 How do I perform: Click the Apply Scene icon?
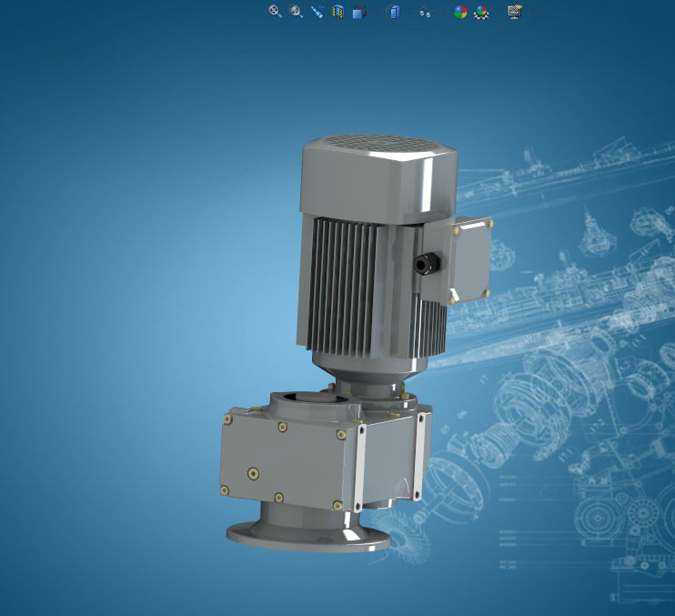(x=481, y=12)
